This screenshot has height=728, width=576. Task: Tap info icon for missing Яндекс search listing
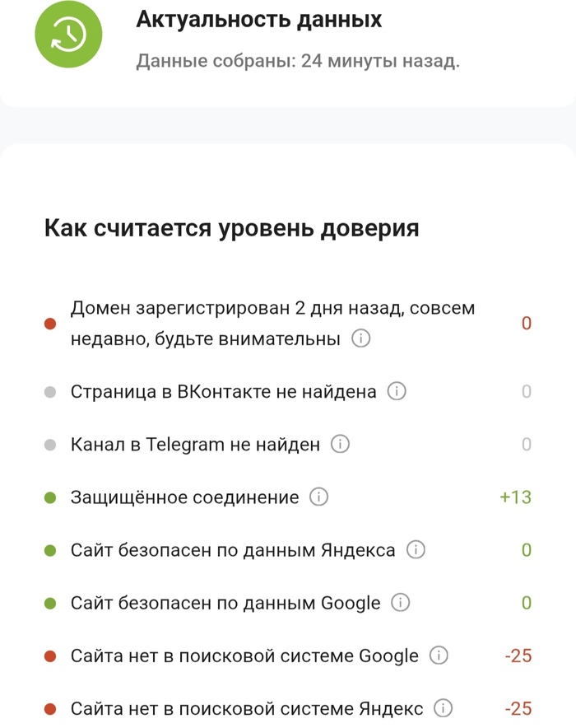coord(444,708)
